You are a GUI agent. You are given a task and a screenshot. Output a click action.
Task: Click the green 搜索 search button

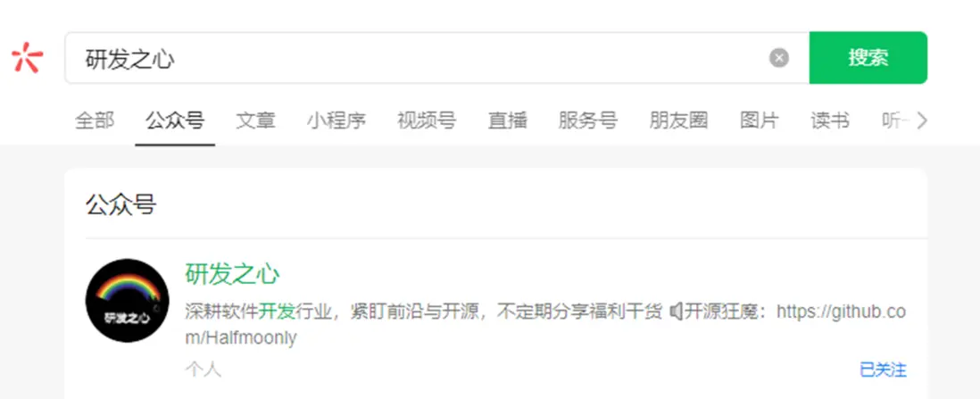[868, 57]
